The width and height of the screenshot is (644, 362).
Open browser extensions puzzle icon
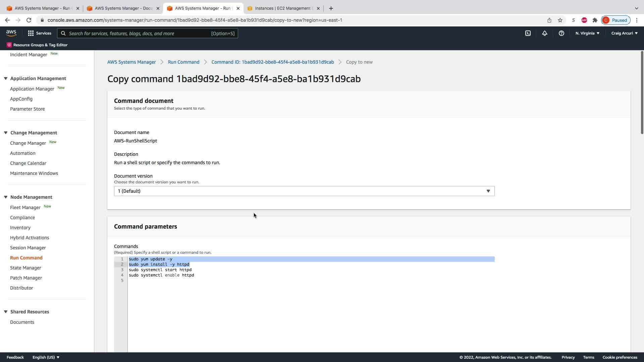[x=595, y=20]
